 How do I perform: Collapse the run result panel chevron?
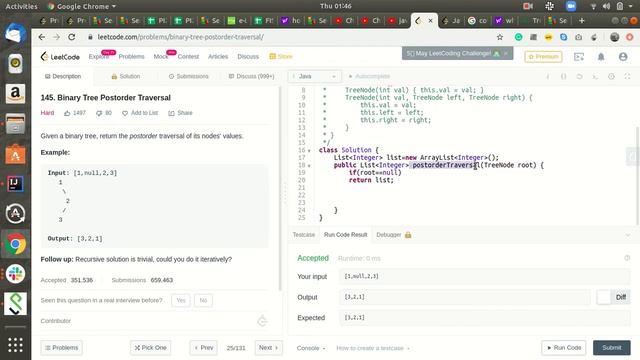click(627, 235)
